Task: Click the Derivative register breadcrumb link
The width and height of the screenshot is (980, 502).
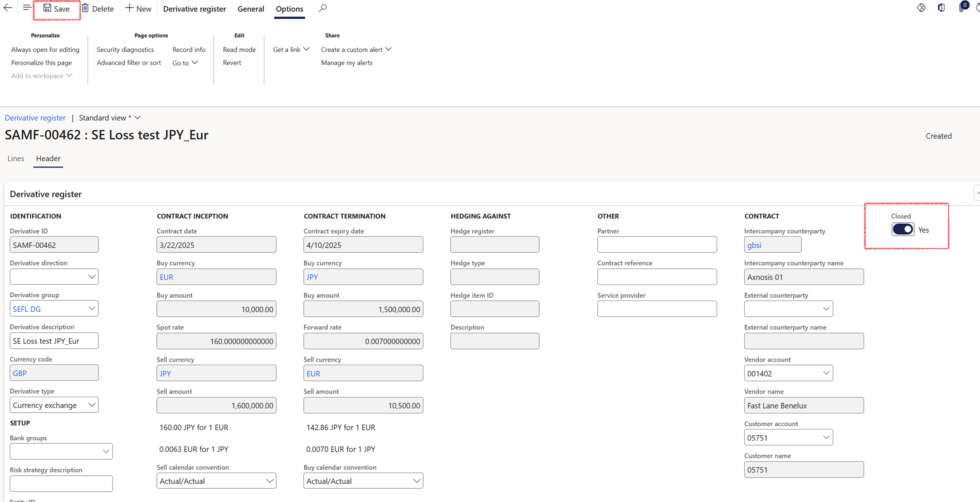Action: (x=35, y=118)
